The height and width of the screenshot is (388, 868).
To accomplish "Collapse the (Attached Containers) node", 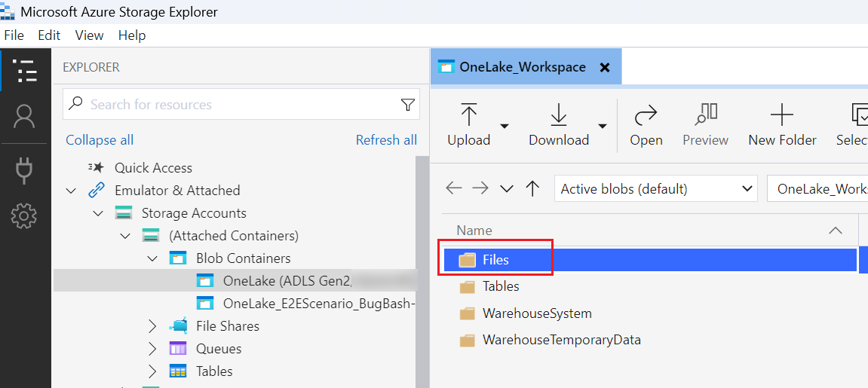I will pos(126,236).
